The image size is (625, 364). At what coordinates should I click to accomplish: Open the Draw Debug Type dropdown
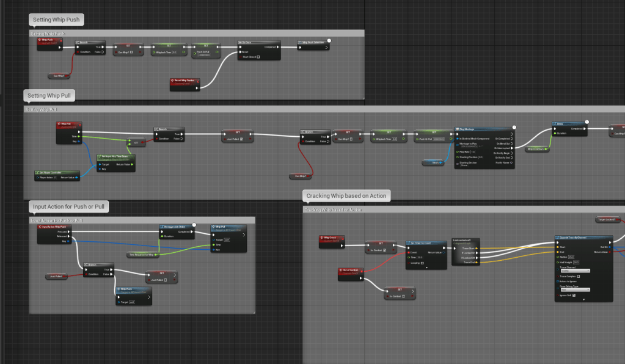click(575, 289)
